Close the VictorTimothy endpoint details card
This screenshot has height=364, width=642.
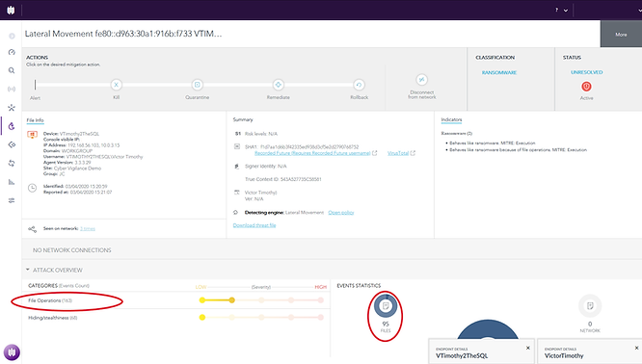[x=636, y=348]
